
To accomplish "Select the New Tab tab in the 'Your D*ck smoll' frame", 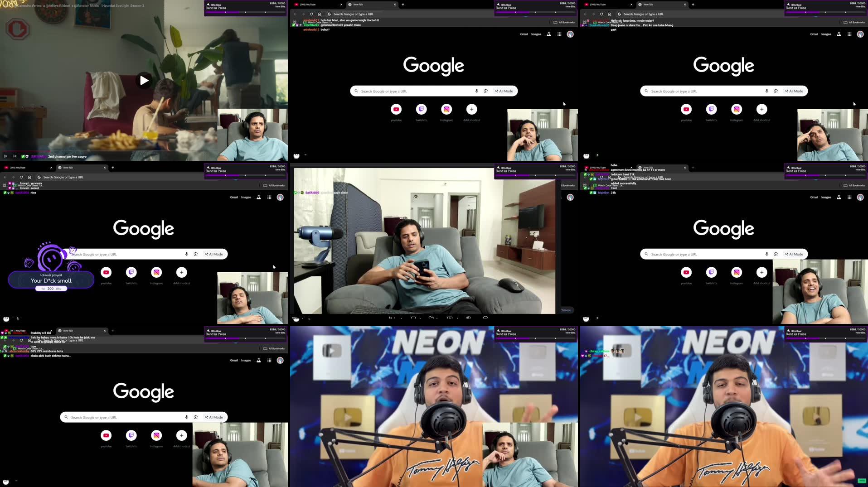I will pyautogui.click(x=82, y=168).
